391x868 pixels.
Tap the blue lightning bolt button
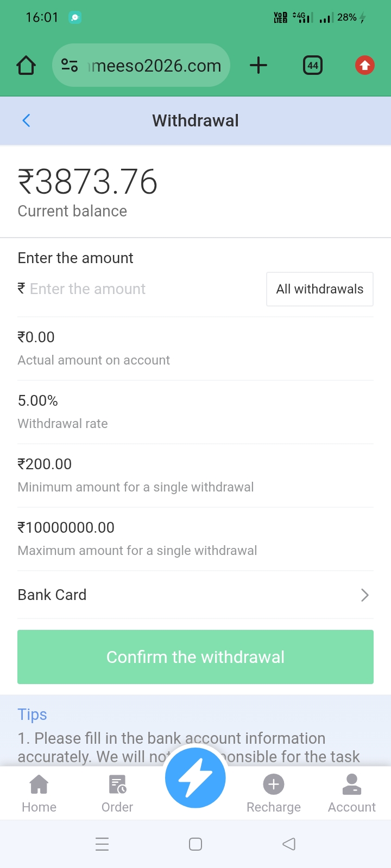click(195, 777)
